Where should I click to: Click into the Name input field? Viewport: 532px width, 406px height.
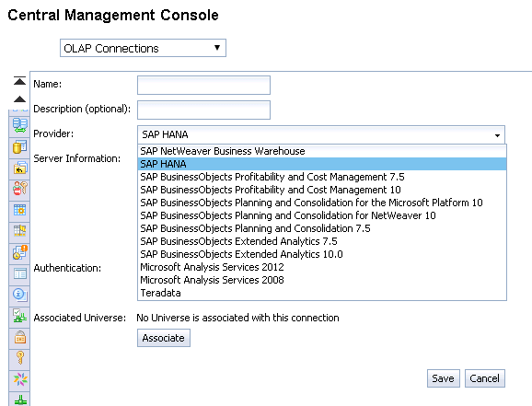pyautogui.click(x=203, y=85)
